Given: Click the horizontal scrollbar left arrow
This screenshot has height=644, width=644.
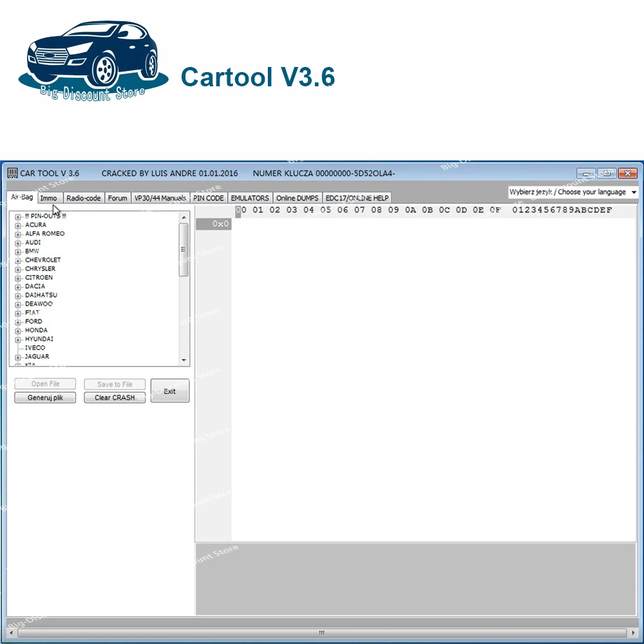Looking at the screenshot, I should pyautogui.click(x=11, y=633).
